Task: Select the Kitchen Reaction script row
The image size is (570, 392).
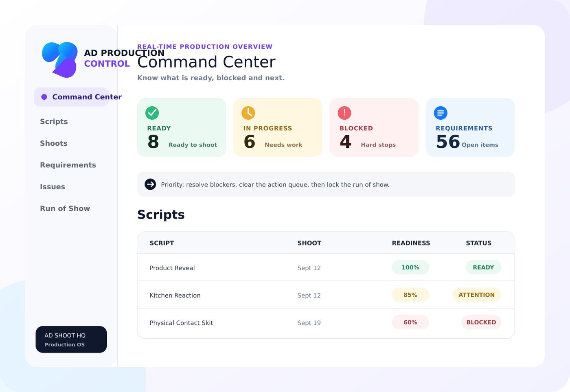Action: tap(326, 295)
